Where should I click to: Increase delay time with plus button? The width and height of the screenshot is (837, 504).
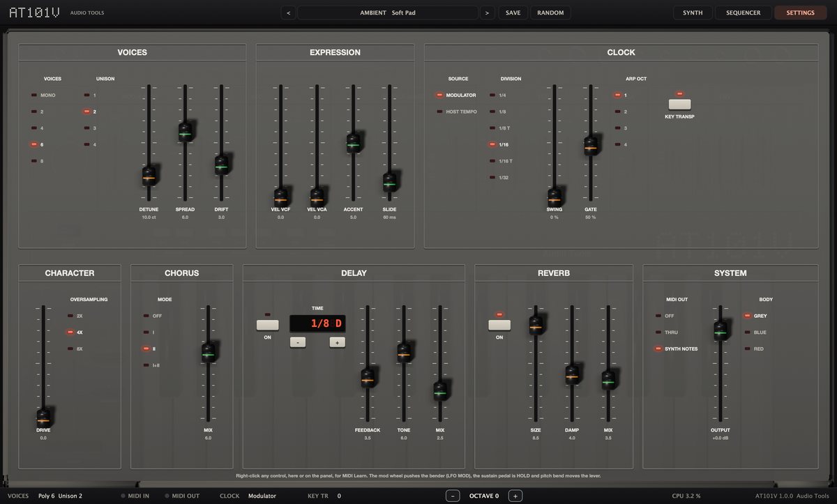click(x=337, y=342)
